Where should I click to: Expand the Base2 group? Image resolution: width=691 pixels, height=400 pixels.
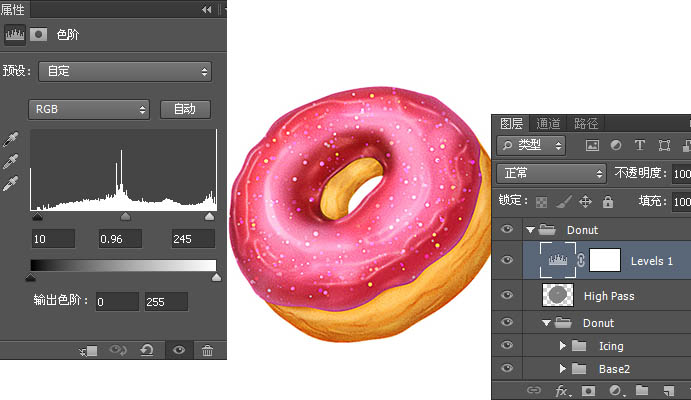[563, 369]
